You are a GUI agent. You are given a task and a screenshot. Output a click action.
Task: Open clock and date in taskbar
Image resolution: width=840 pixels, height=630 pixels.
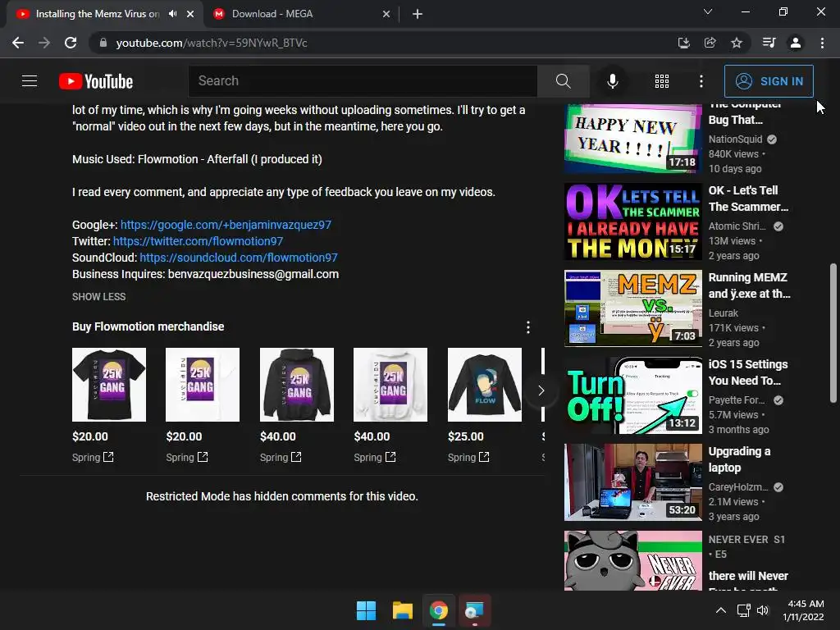click(x=803, y=610)
